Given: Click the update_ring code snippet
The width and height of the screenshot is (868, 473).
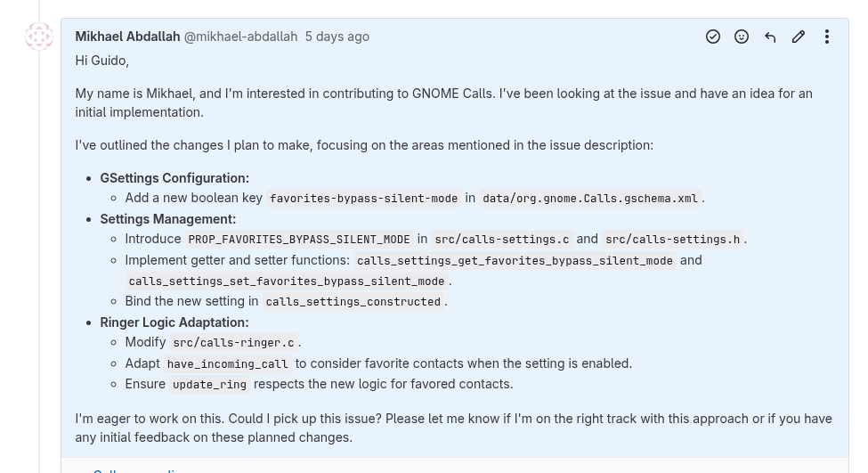Looking at the screenshot, I should coord(209,385).
